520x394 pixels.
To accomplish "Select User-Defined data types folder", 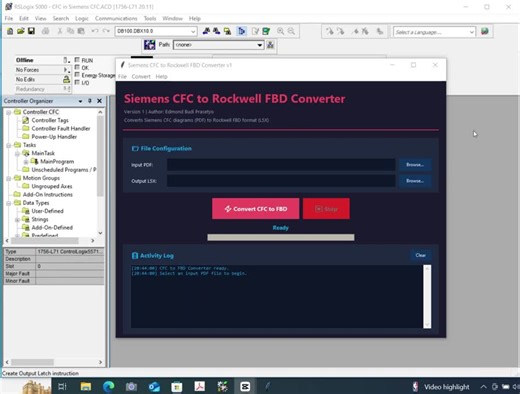I will (x=47, y=211).
